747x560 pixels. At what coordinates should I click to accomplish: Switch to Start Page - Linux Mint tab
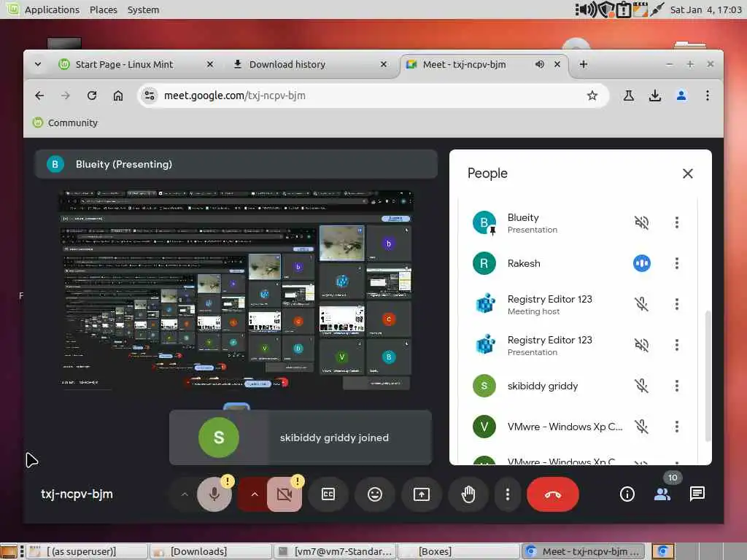point(136,64)
